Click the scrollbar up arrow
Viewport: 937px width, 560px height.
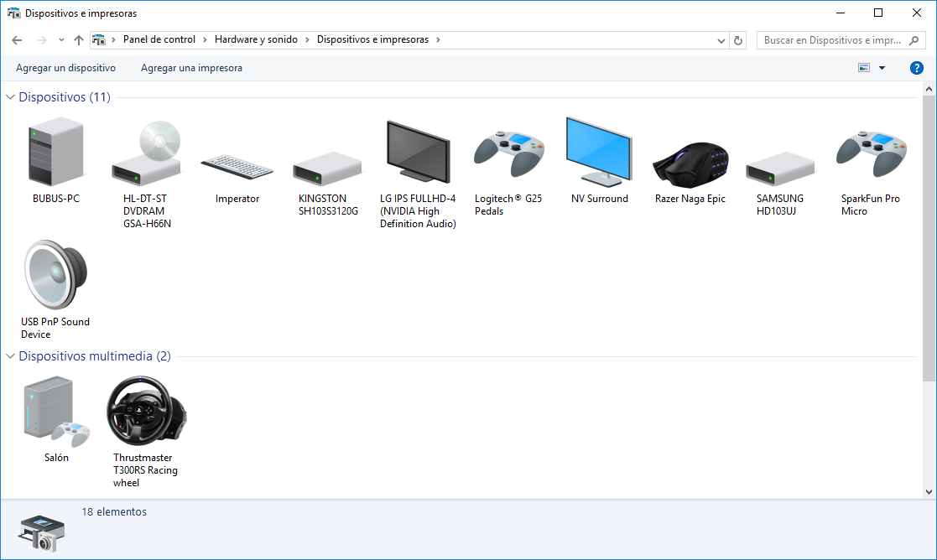tap(929, 89)
